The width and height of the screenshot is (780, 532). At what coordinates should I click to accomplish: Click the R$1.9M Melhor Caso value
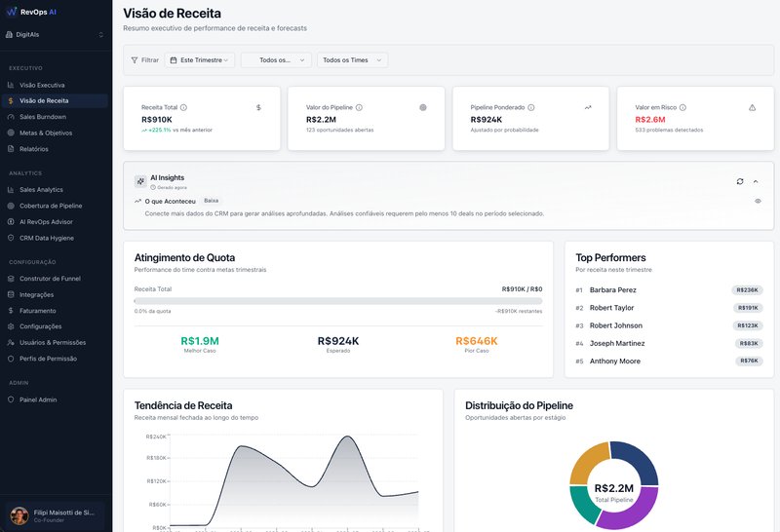tap(200, 341)
